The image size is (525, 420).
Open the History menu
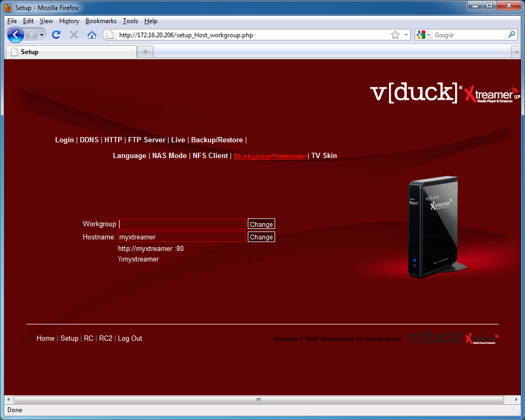coord(69,21)
